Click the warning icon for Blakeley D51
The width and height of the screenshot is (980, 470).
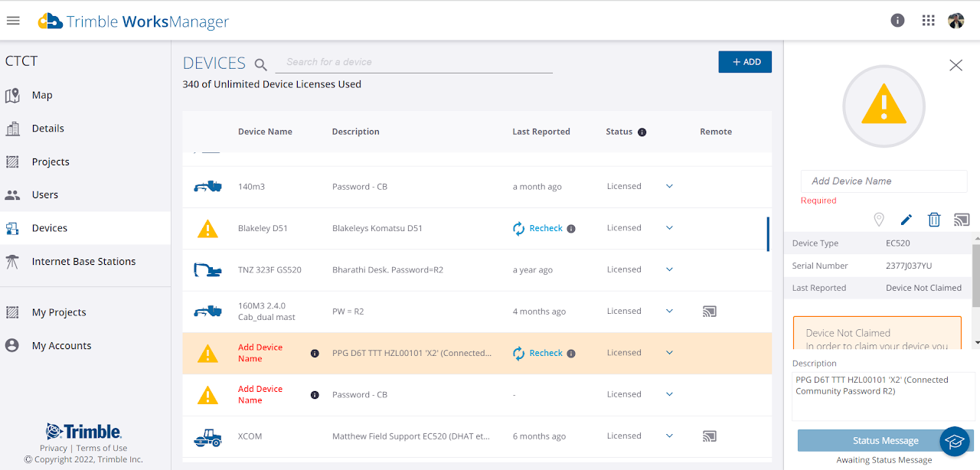coord(207,228)
